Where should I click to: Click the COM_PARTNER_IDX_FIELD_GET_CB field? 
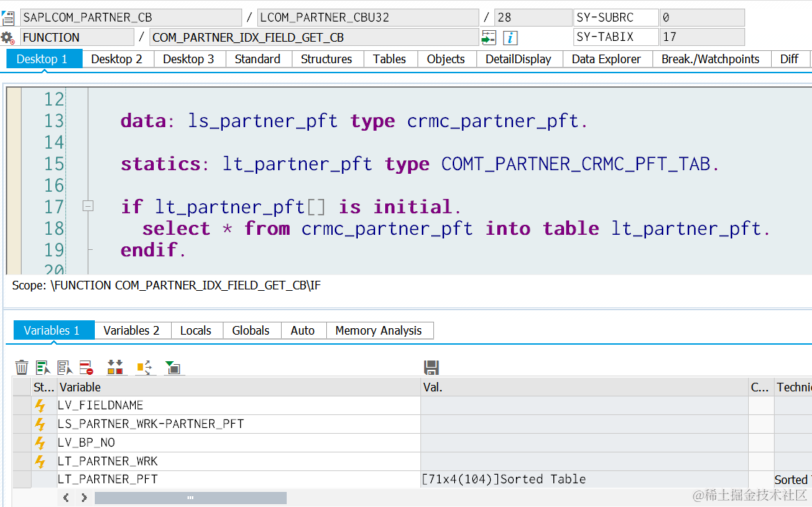(x=314, y=37)
